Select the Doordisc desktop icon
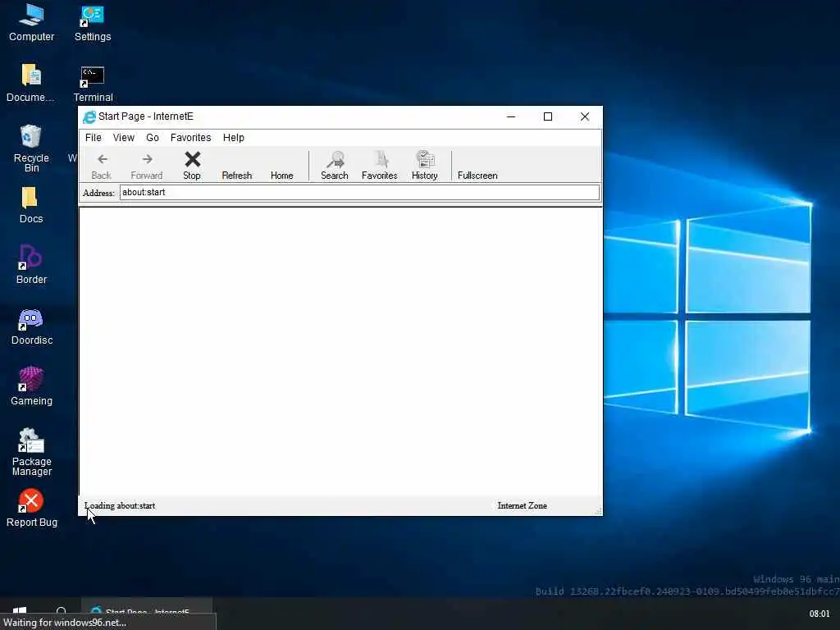 click(32, 326)
